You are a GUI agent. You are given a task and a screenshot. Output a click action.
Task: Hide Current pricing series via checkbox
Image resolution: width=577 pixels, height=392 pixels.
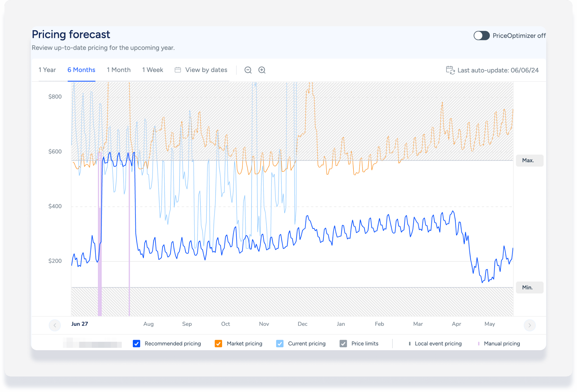280,344
